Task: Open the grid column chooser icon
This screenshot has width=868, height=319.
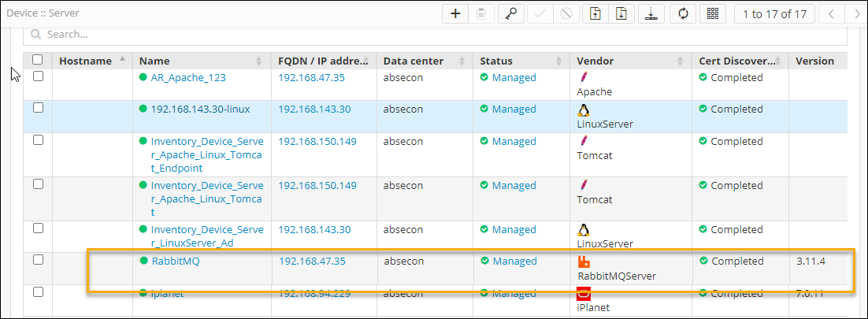Action: click(713, 14)
